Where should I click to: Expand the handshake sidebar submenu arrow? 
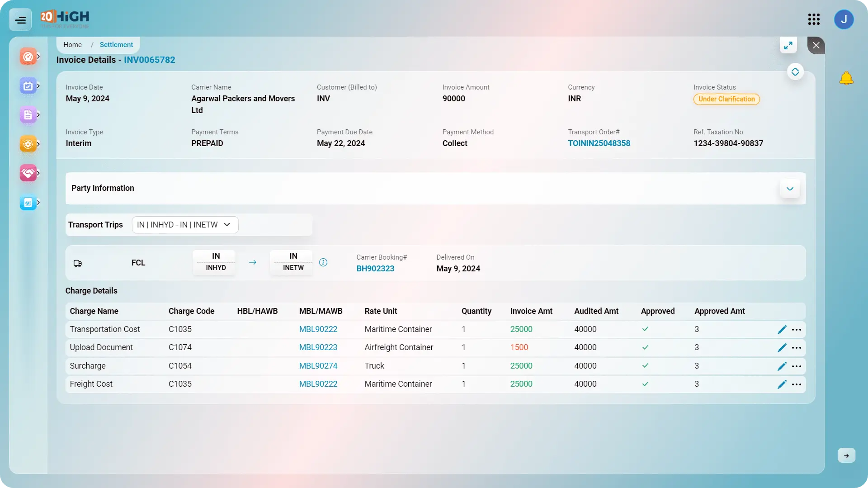[38, 173]
